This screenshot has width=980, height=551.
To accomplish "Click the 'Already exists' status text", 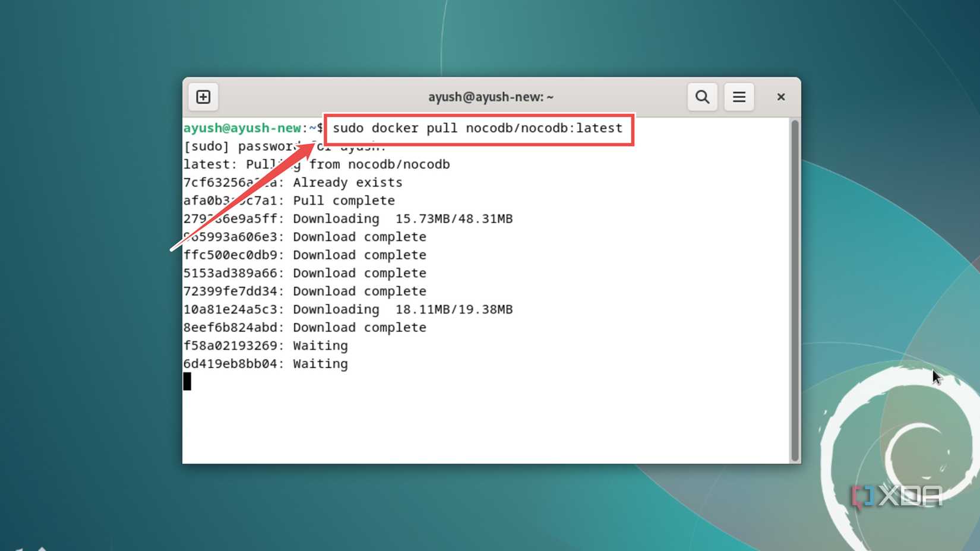I will [x=347, y=182].
